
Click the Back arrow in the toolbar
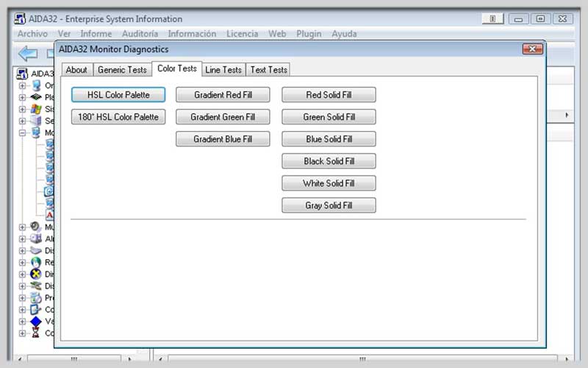coord(28,54)
